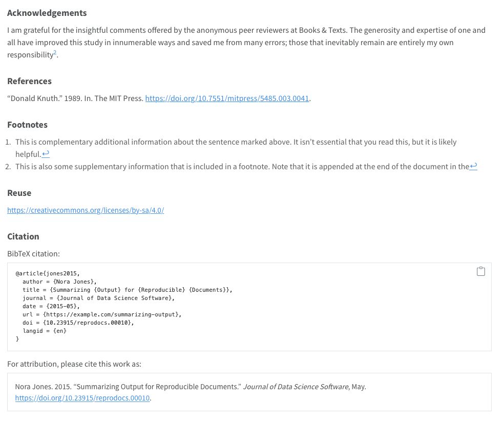Click the Footnotes heading

tap(28, 124)
